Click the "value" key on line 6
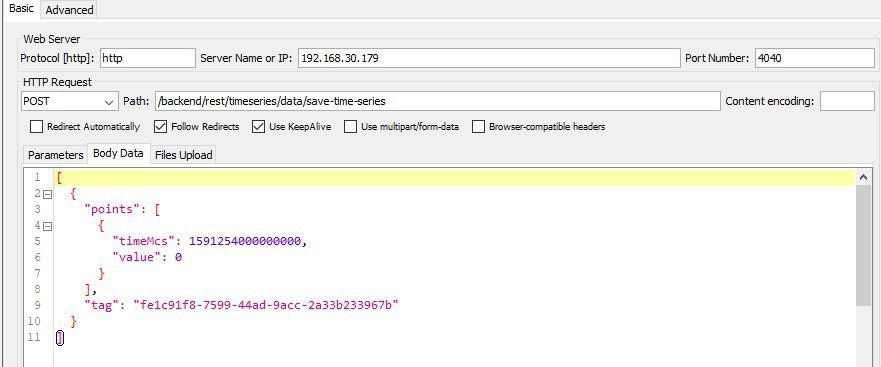Screen dimensions: 881x367 137,257
